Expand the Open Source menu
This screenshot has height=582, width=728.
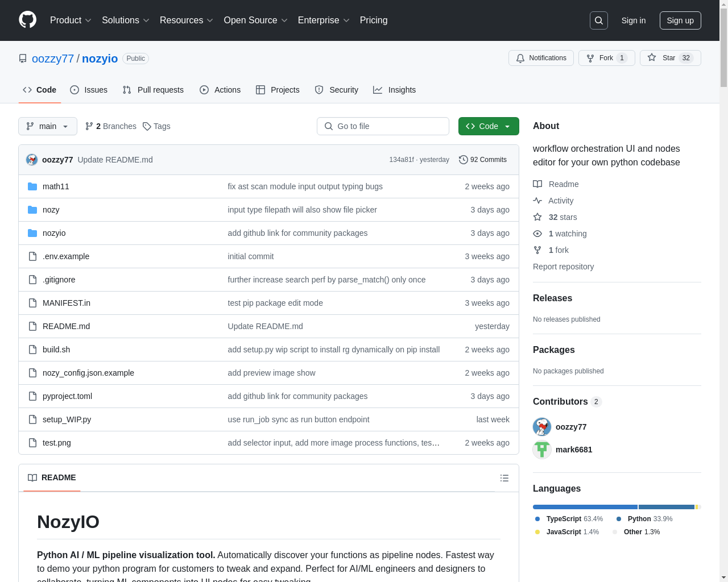click(255, 20)
